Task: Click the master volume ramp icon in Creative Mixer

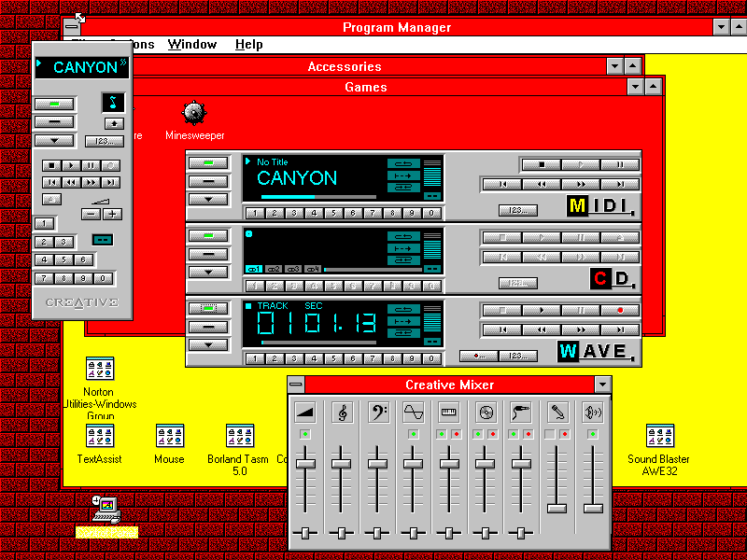Action: 305,413
